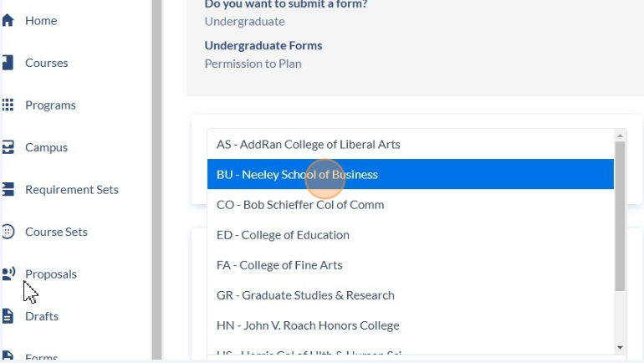Choose AS - AddRan College of Liberal Arts
Viewport: 644px width, 363px height.
pos(411,144)
